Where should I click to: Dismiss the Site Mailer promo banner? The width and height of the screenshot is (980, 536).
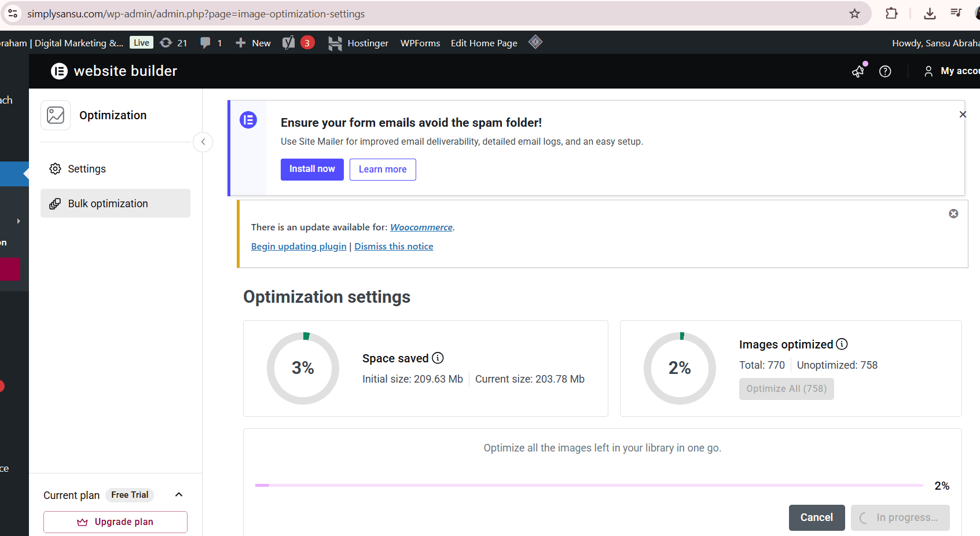pyautogui.click(x=963, y=115)
